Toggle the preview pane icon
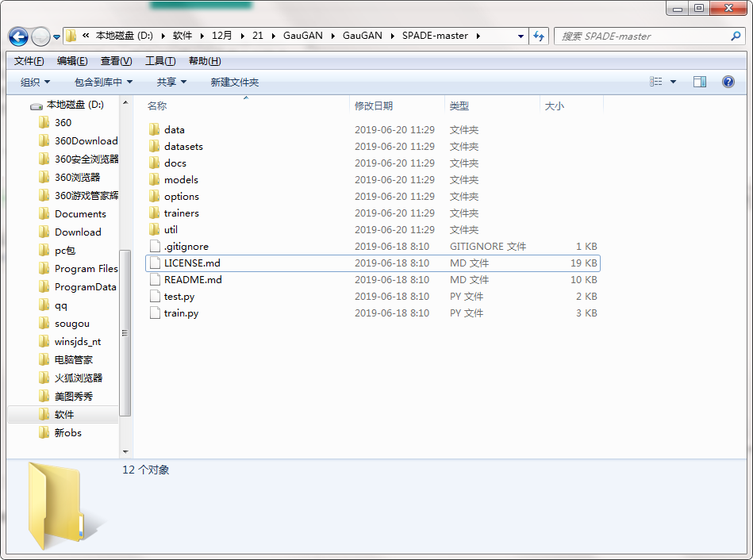Screen dimensions: 753x560 tap(700, 82)
